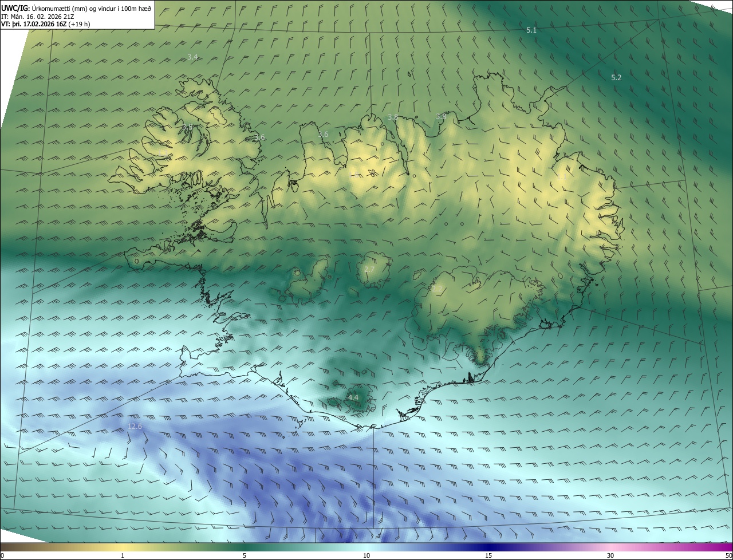Click the 'UWC/IG: Úrkomumætti (mm)' title line
733x560 pixels.
click(x=76, y=7)
